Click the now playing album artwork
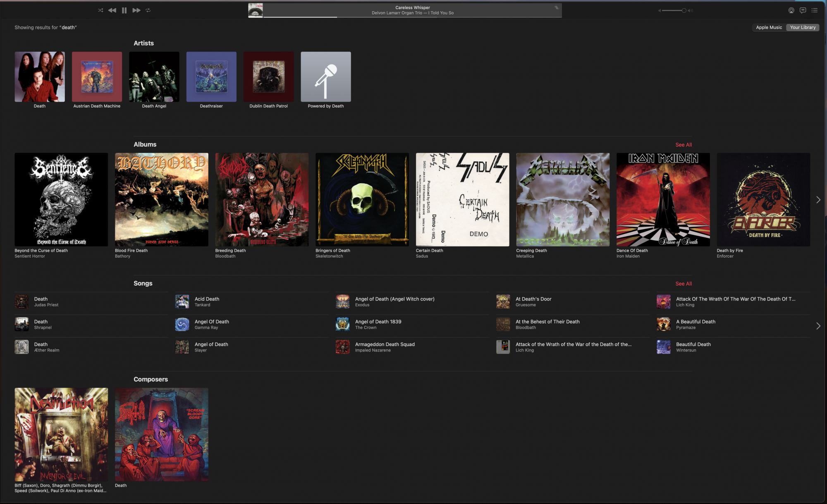827x504 pixels. [256, 10]
